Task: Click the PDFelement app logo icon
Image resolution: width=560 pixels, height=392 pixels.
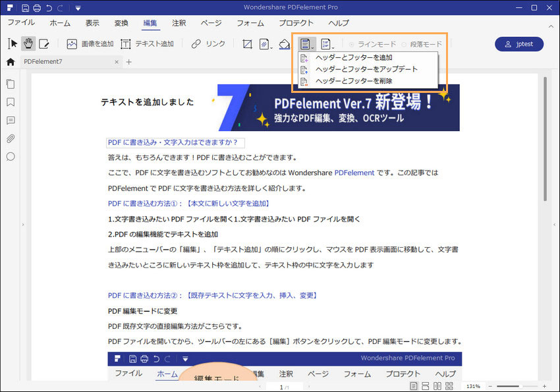Action: coord(10,7)
